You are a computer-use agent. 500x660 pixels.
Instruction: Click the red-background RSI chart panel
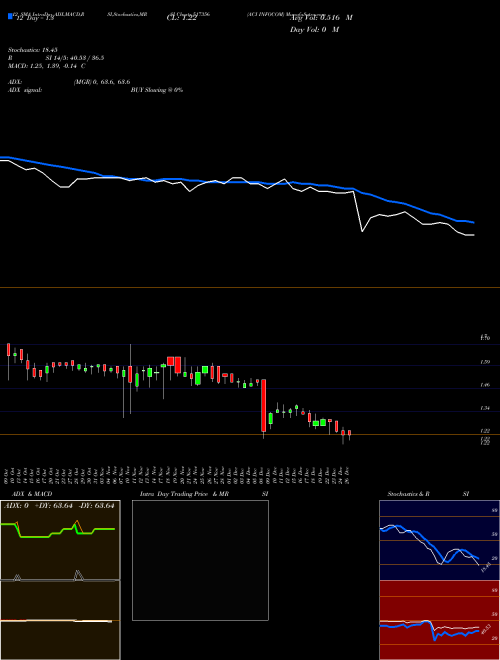tap(439, 620)
